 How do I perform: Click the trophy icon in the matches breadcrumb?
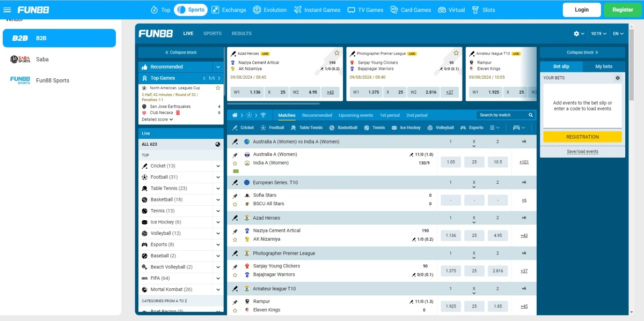point(263,115)
